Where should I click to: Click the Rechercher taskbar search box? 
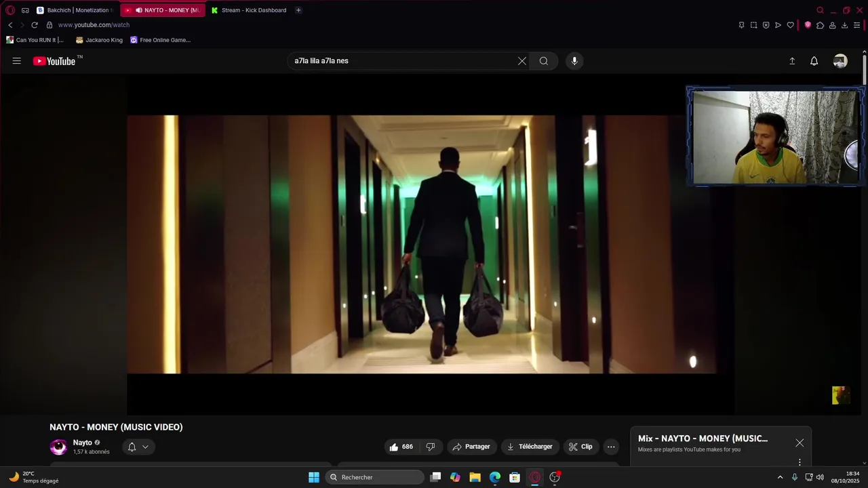374,477
